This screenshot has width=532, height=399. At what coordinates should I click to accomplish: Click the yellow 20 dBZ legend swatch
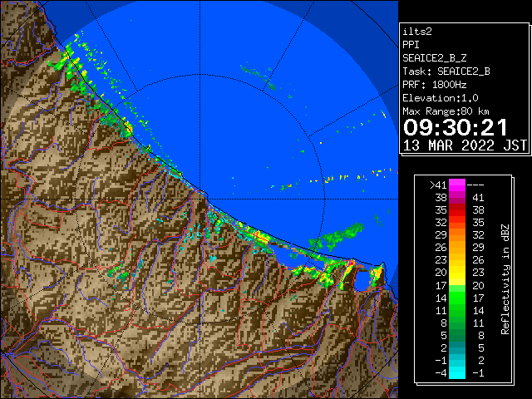tap(456, 273)
